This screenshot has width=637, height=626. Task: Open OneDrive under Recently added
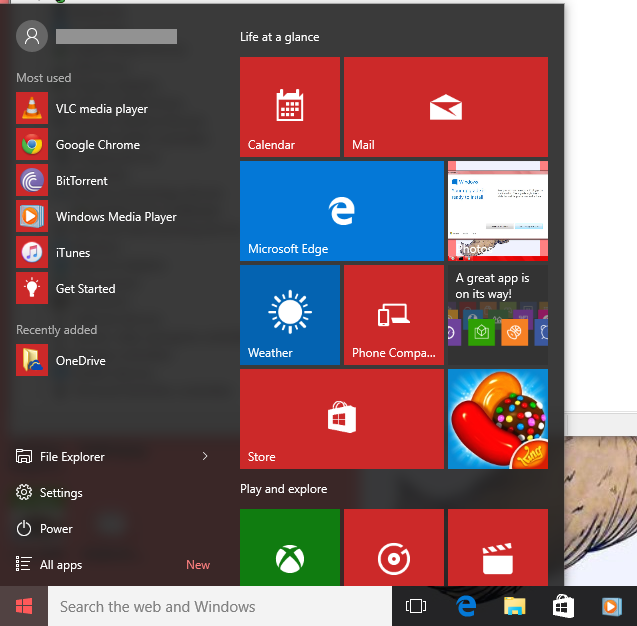coord(114,360)
